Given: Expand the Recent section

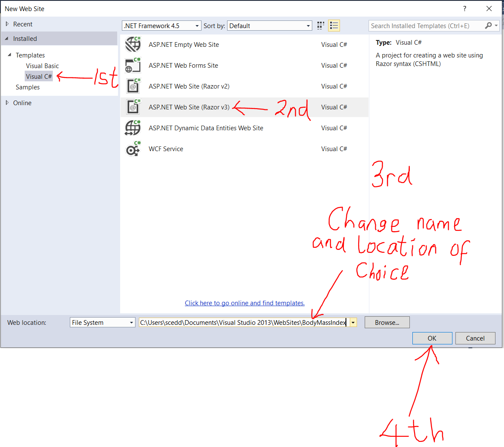Looking at the screenshot, I should pyautogui.click(x=7, y=24).
